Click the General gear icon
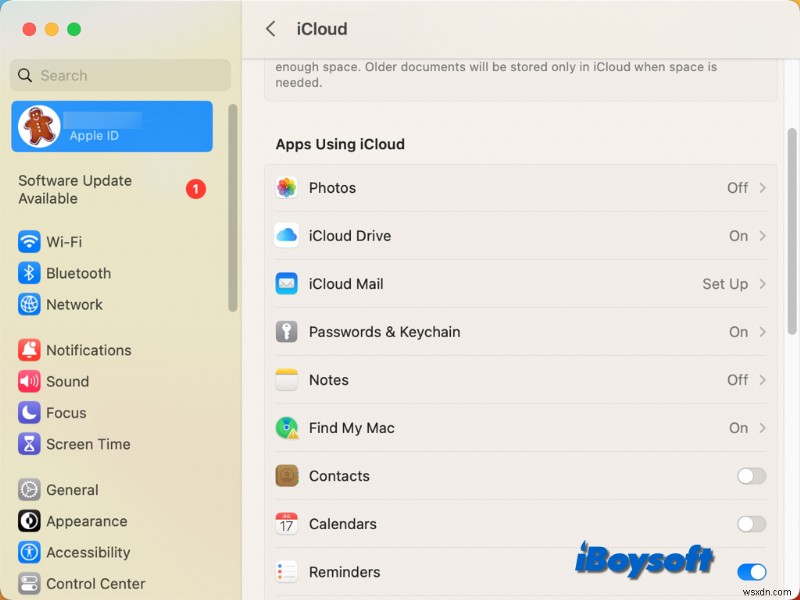Image resolution: width=800 pixels, height=600 pixels. tap(29, 490)
